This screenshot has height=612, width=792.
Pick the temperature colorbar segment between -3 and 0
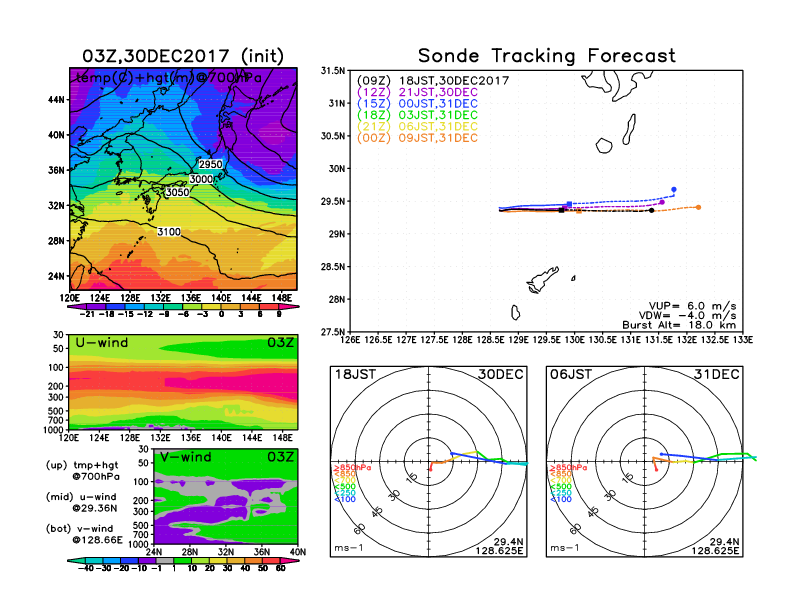coord(212,307)
